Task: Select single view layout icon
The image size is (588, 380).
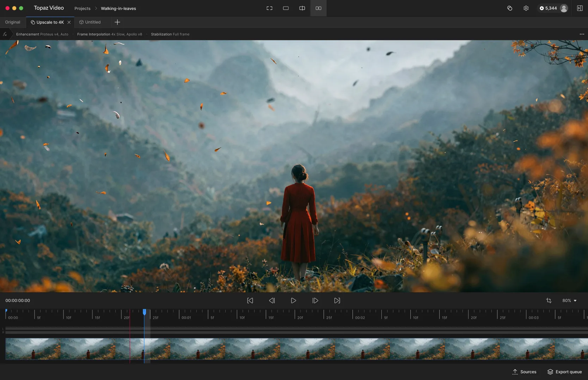Action: click(286, 8)
